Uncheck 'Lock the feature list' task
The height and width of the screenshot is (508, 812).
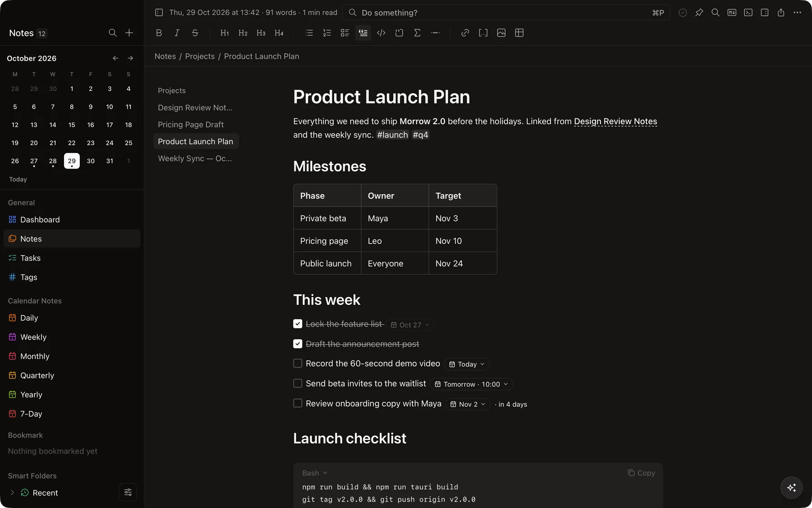point(298,324)
